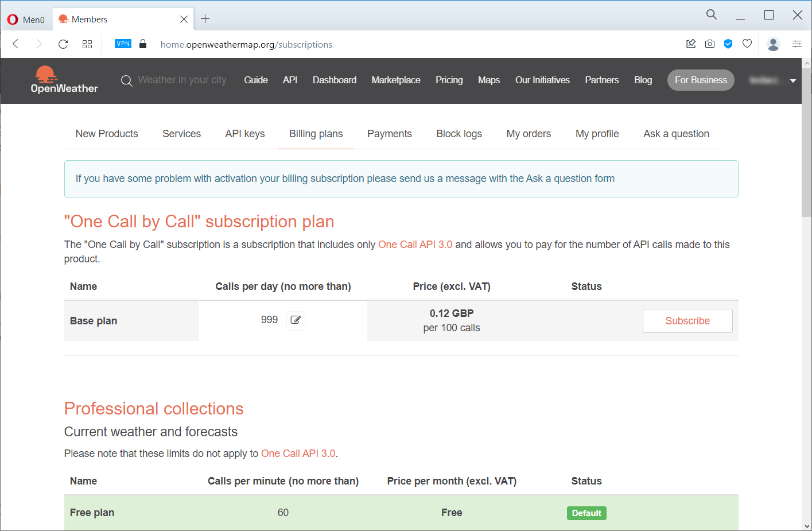Click the Base plan name cell
Screen dimensions: 812x531
point(131,321)
